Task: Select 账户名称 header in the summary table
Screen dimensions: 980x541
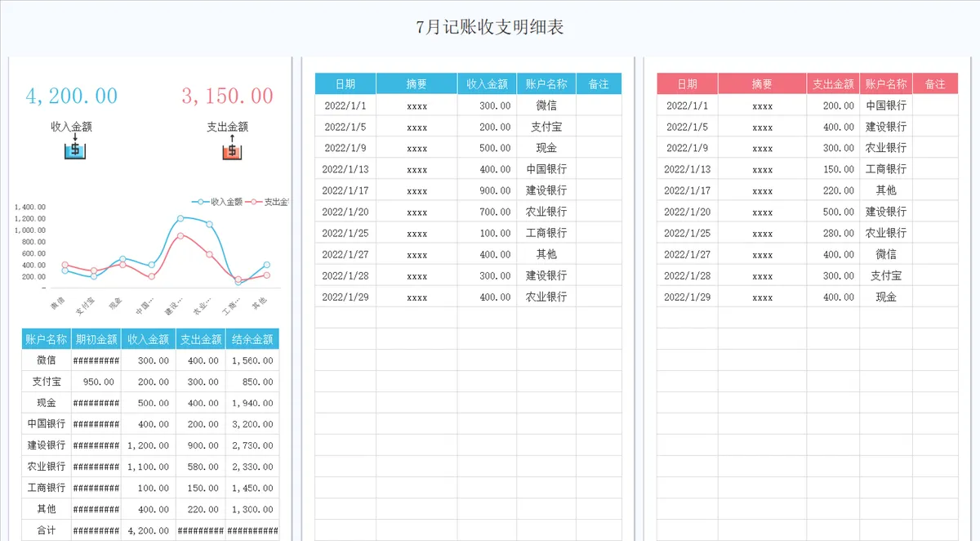Action: click(x=47, y=339)
